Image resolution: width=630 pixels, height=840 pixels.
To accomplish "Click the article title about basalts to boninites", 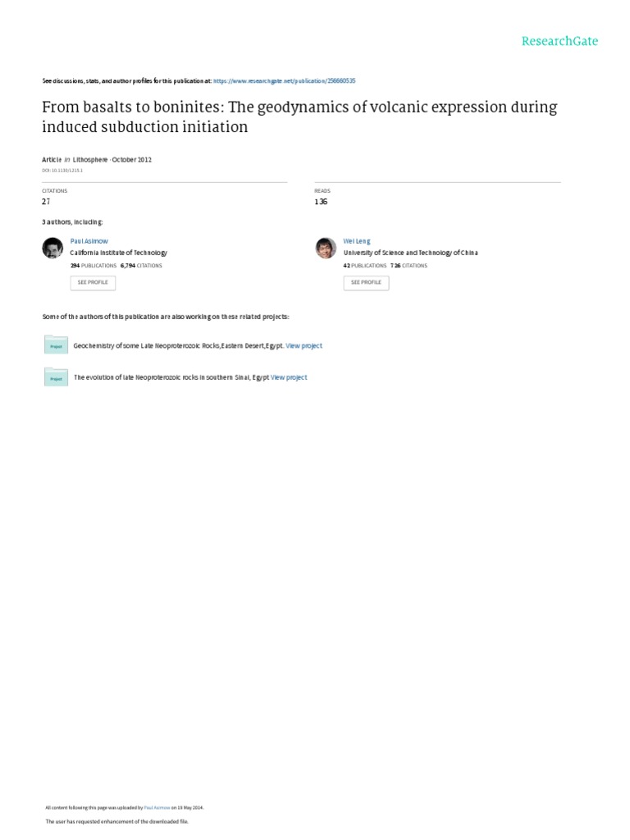I will [299, 117].
